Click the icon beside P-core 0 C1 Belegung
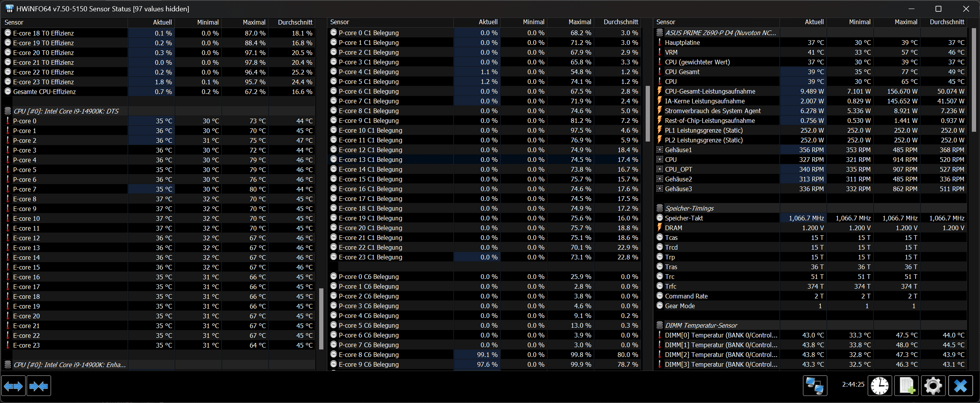The image size is (980, 403). [334, 33]
